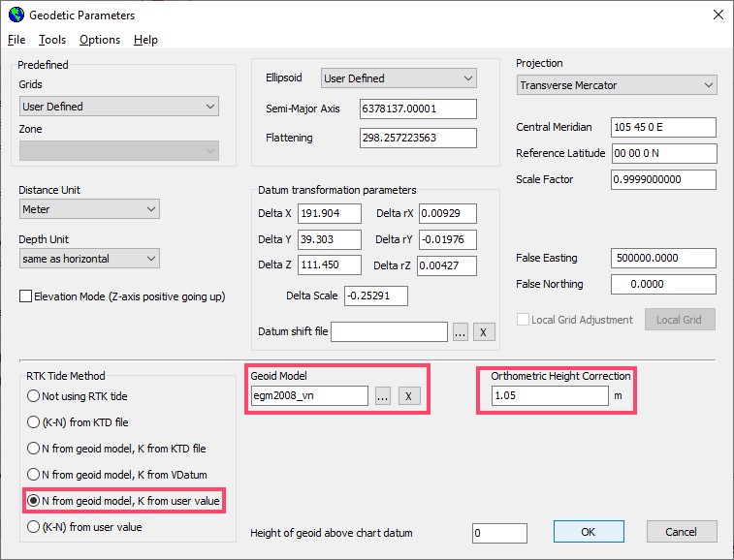Browse for a datum shift file
Viewport: 734px width, 560px height.
[461, 332]
